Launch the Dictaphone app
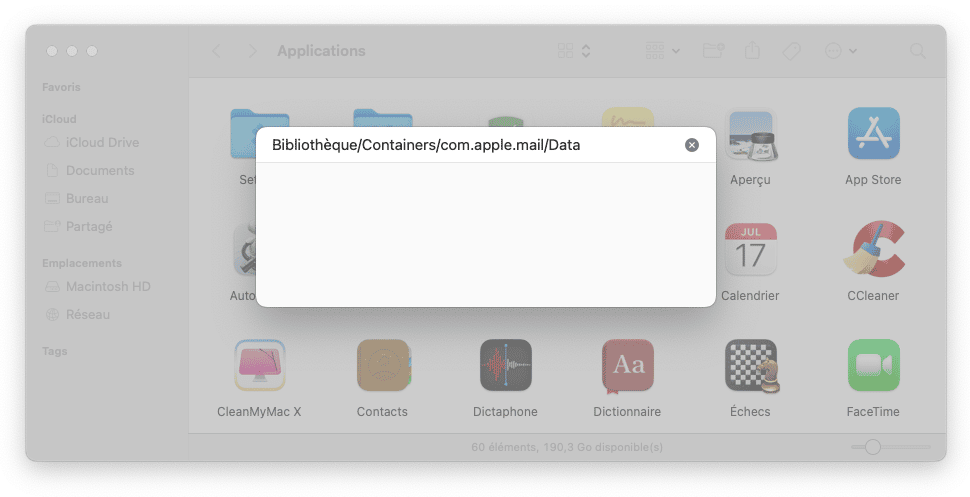The image size is (970, 497). click(x=505, y=365)
